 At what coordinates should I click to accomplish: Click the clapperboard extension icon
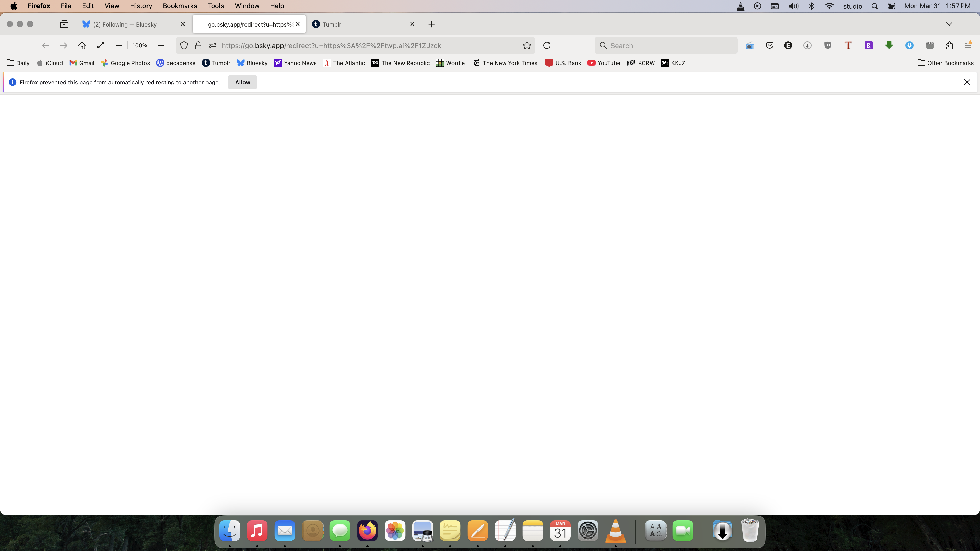pyautogui.click(x=930, y=46)
